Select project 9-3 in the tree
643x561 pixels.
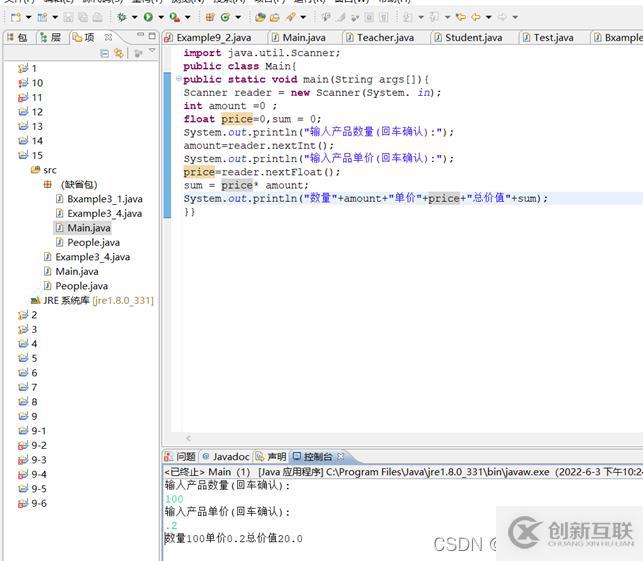click(32, 460)
